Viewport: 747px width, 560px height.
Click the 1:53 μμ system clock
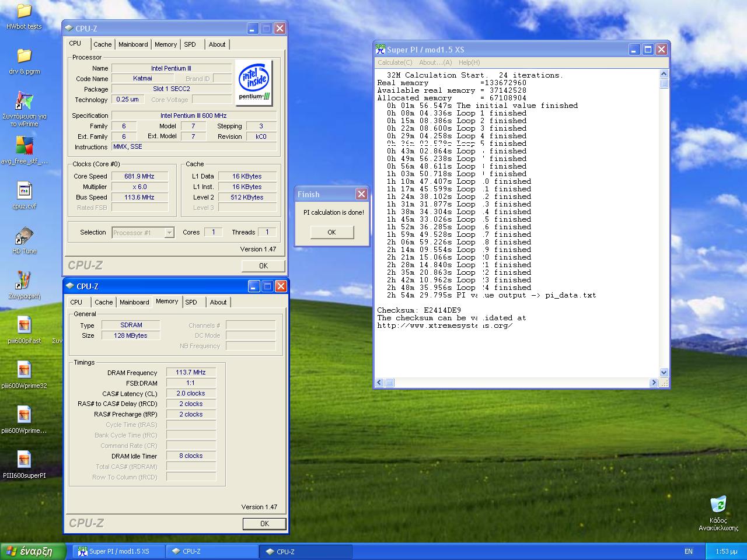[x=726, y=551]
